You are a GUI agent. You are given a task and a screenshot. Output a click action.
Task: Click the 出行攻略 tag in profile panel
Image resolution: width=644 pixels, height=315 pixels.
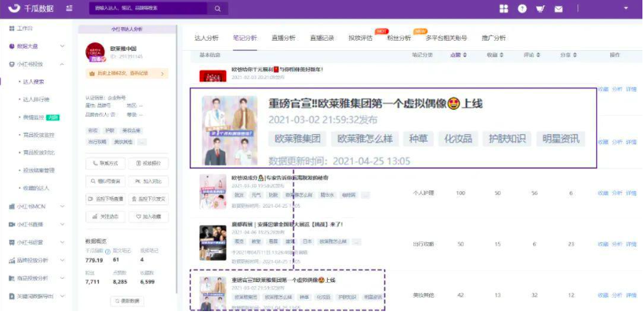pos(97,142)
